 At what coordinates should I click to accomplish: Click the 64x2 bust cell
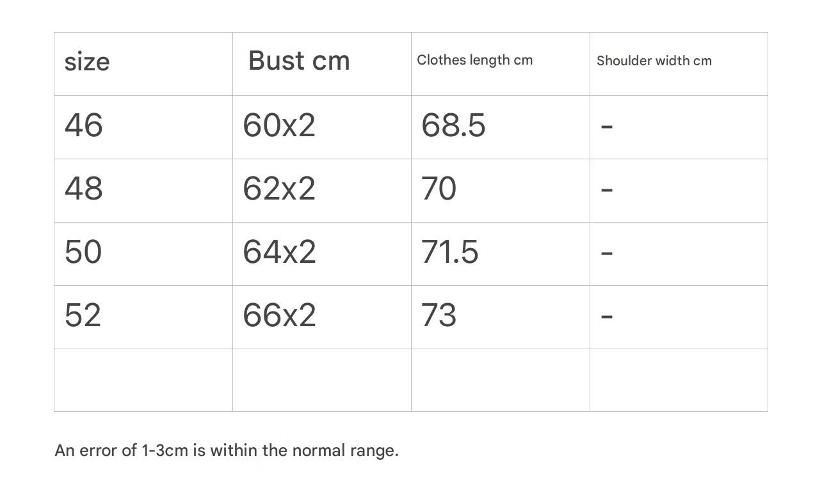click(x=279, y=252)
